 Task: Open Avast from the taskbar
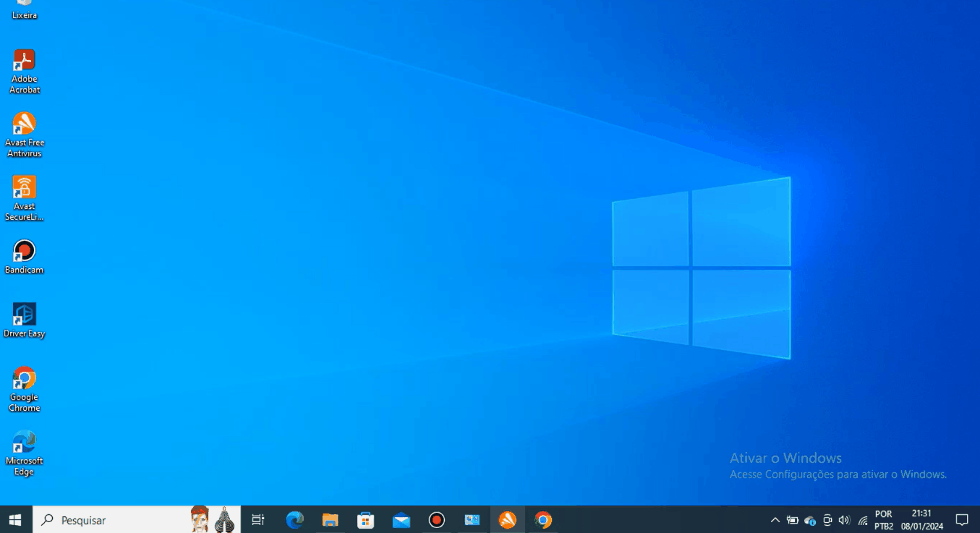point(508,520)
